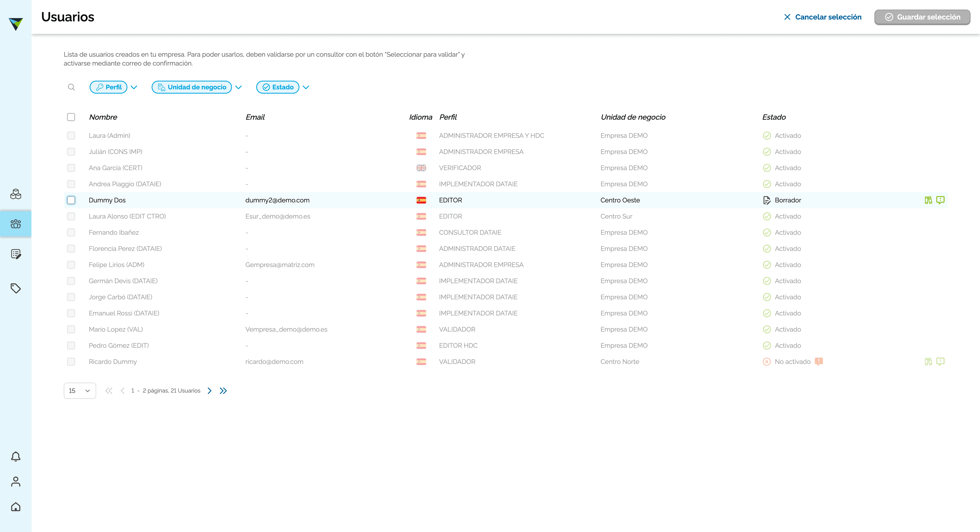Expand the Unidad de negocio filter chevron
This screenshot has height=532, width=980.
(239, 88)
